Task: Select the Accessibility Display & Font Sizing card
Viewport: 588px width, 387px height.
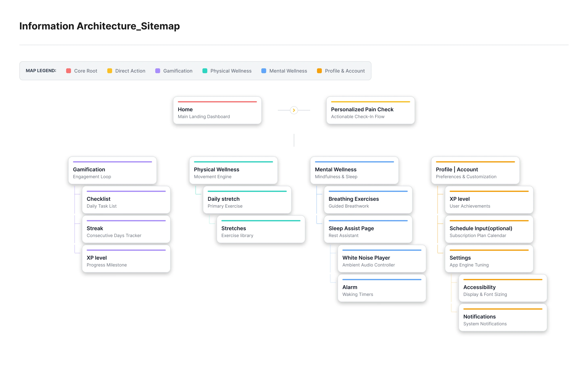Action: point(503,288)
